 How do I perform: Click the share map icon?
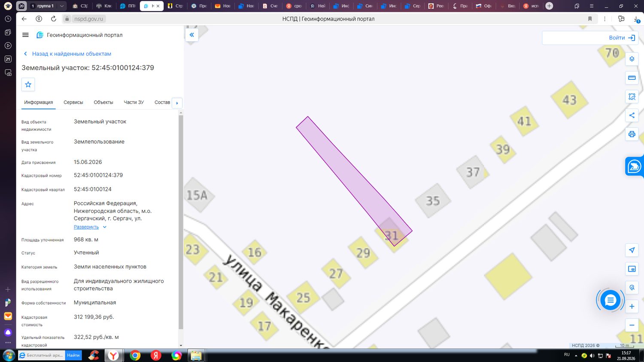tap(632, 115)
